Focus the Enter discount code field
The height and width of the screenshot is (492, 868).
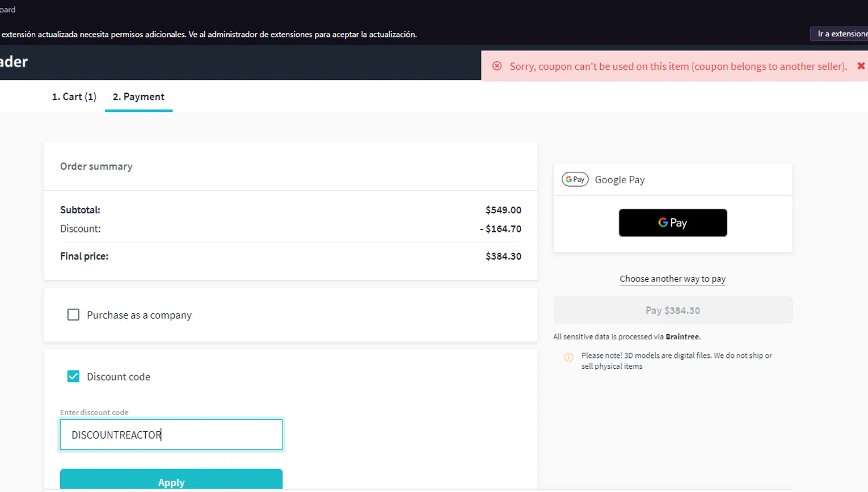click(x=171, y=435)
